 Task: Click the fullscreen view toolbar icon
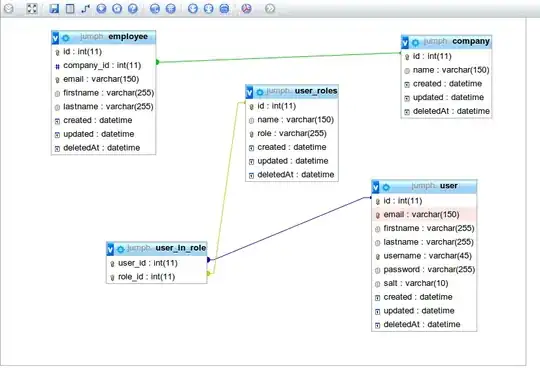32,9
